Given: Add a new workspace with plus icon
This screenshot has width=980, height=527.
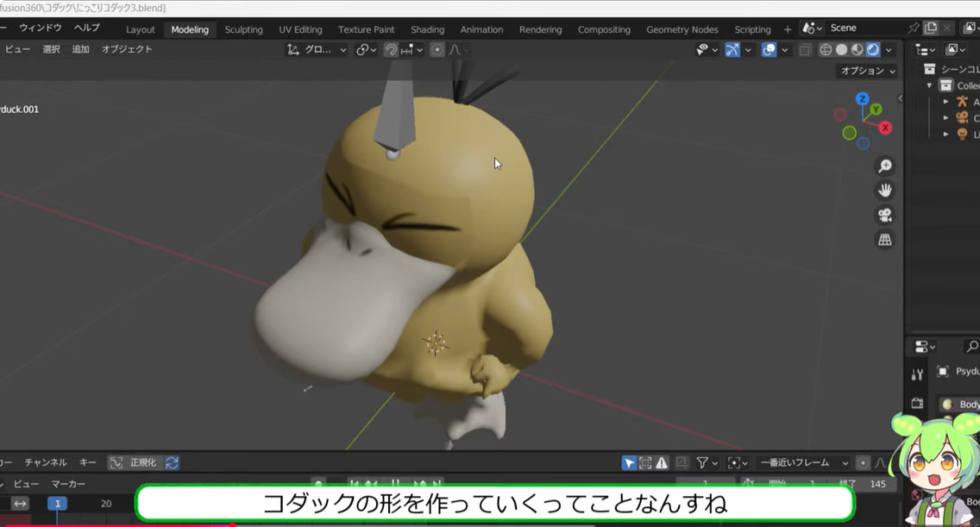Looking at the screenshot, I should tap(788, 29).
